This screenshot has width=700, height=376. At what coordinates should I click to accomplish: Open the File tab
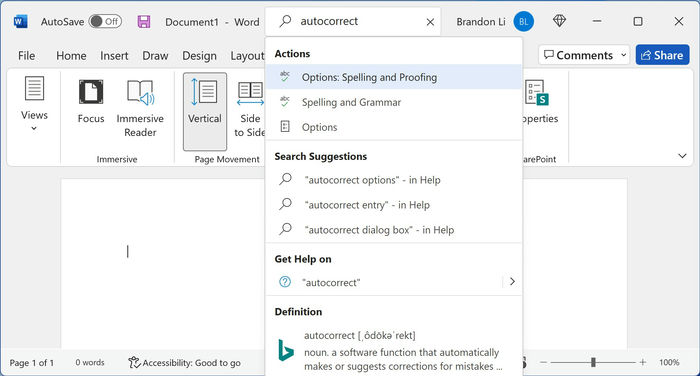[26, 56]
